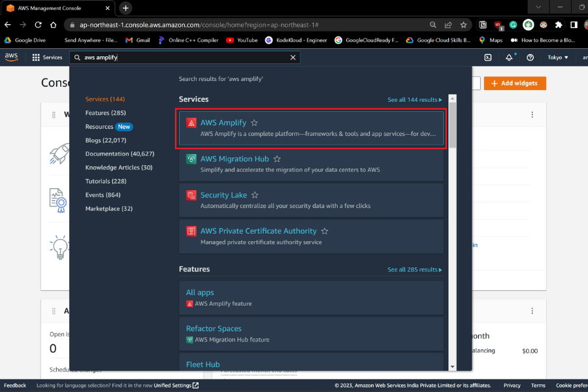This screenshot has width=588, height=392.
Task: Open a new browser tab
Action: (x=125, y=8)
